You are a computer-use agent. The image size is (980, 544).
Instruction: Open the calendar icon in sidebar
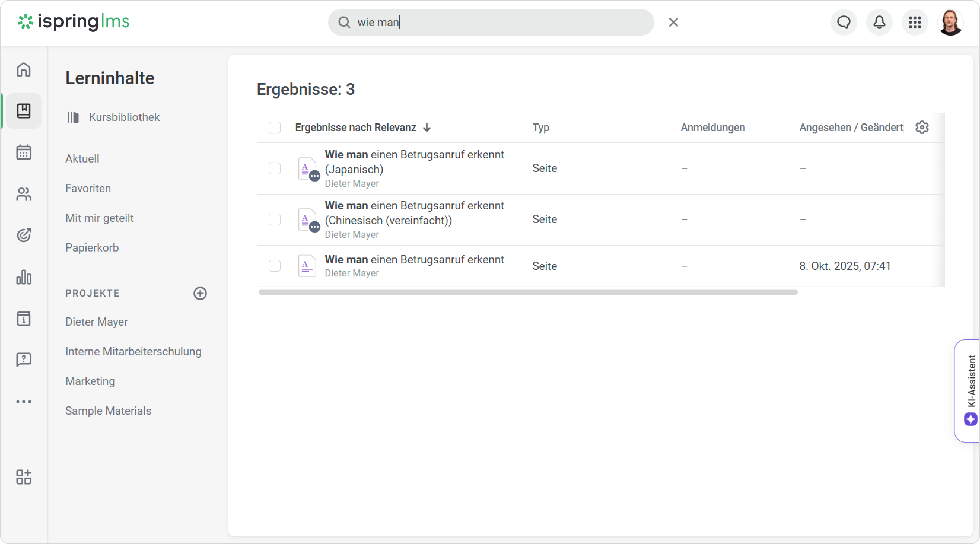[x=24, y=152]
